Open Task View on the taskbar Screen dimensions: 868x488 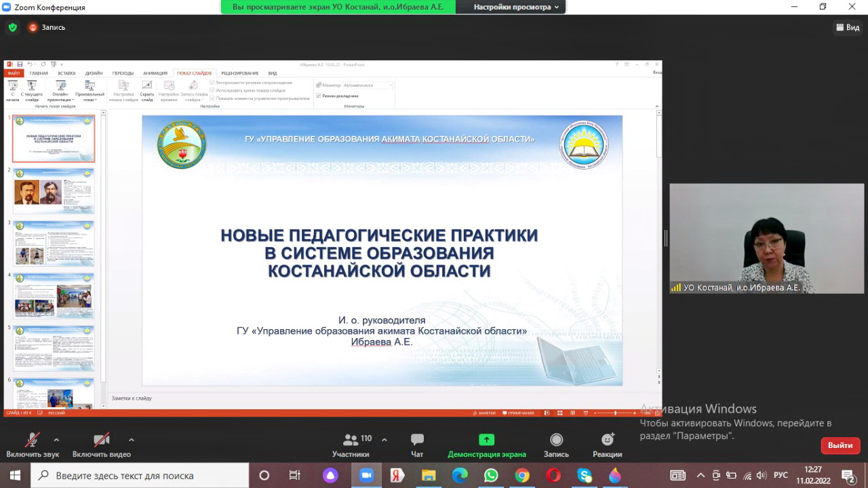(294, 475)
